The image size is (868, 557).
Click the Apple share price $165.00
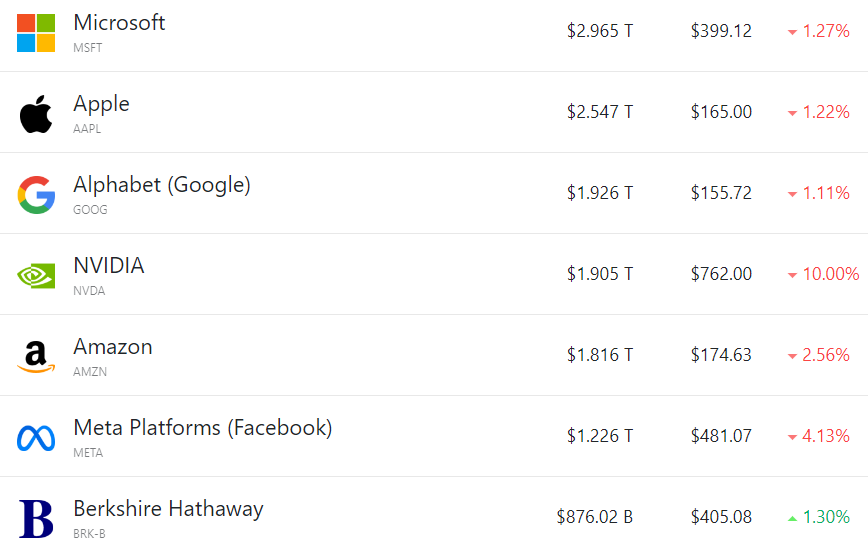pyautogui.click(x=721, y=112)
